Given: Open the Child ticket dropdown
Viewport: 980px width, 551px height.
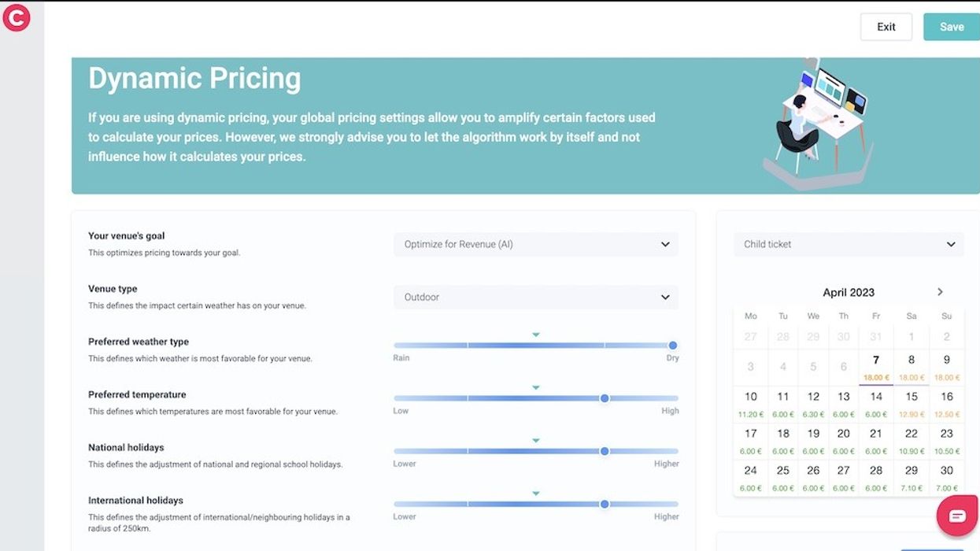Looking at the screenshot, I should [848, 244].
